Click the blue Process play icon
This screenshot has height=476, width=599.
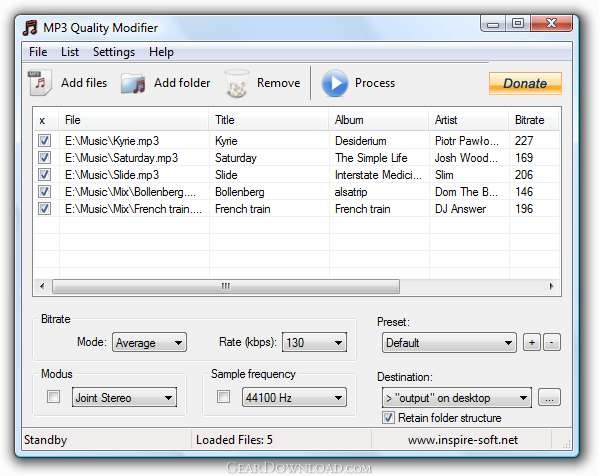point(335,83)
